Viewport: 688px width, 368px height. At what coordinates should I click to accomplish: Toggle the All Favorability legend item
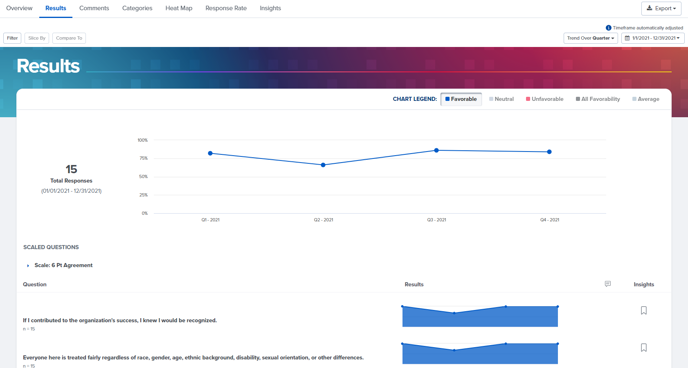tap(598, 99)
